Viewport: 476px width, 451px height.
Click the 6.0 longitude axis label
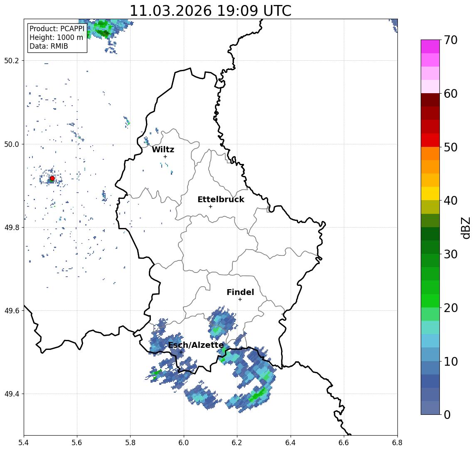pyautogui.click(x=184, y=443)
